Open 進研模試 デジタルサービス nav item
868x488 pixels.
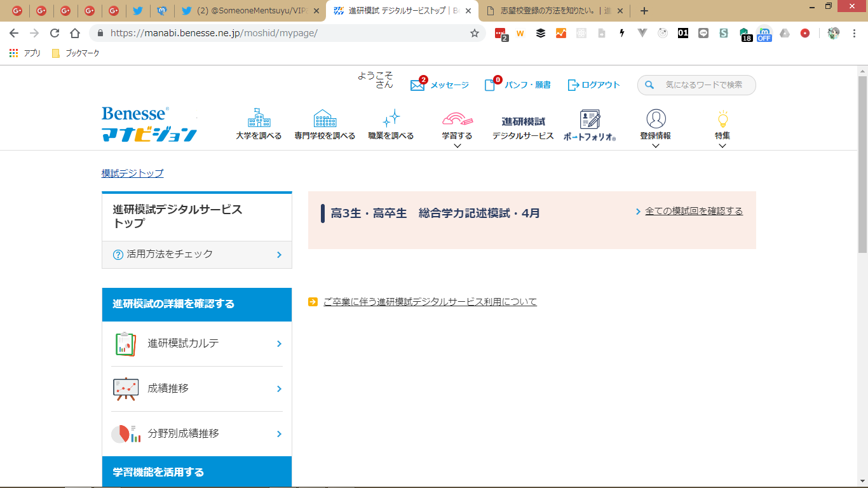tap(523, 128)
